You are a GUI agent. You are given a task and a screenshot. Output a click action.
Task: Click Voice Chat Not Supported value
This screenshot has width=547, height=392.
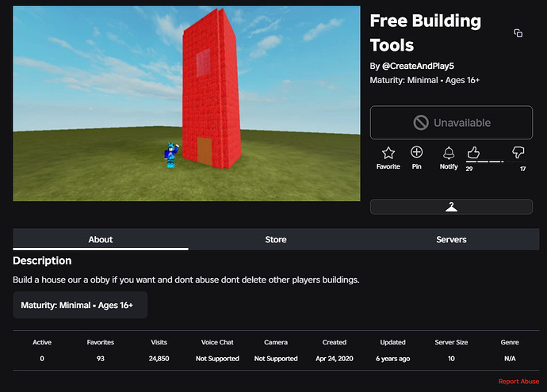[x=217, y=359]
